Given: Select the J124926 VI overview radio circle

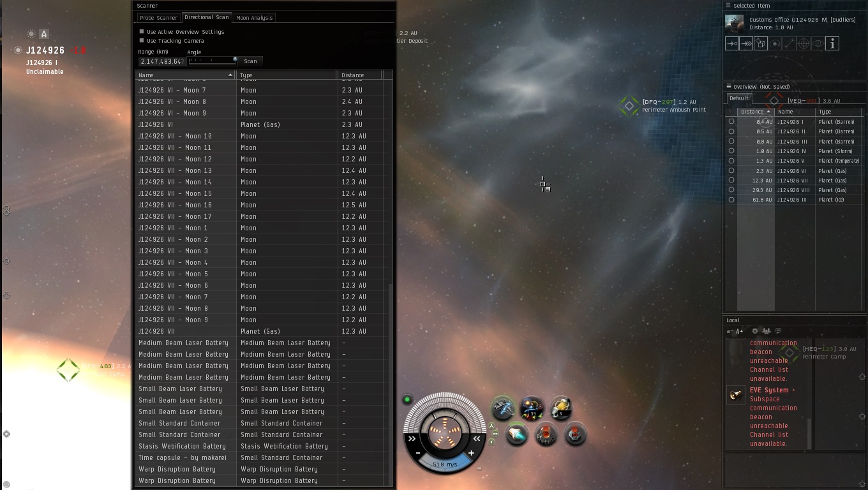Looking at the screenshot, I should click(x=731, y=171).
